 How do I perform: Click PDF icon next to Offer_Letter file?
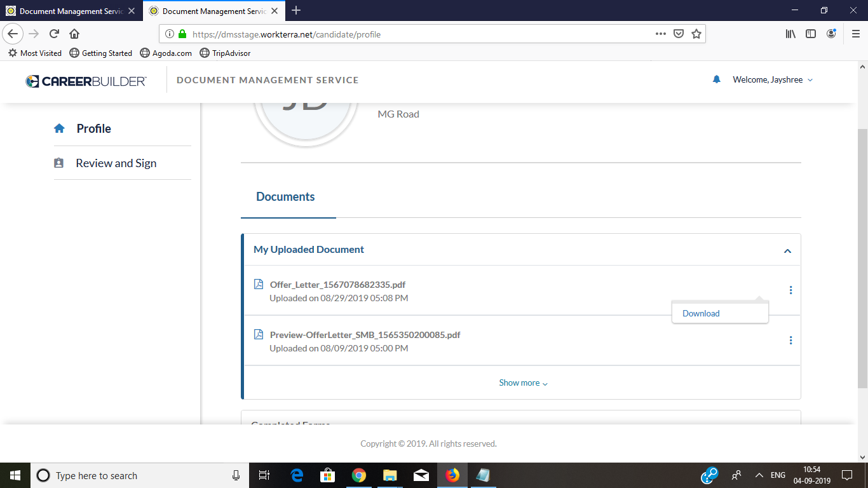259,285
